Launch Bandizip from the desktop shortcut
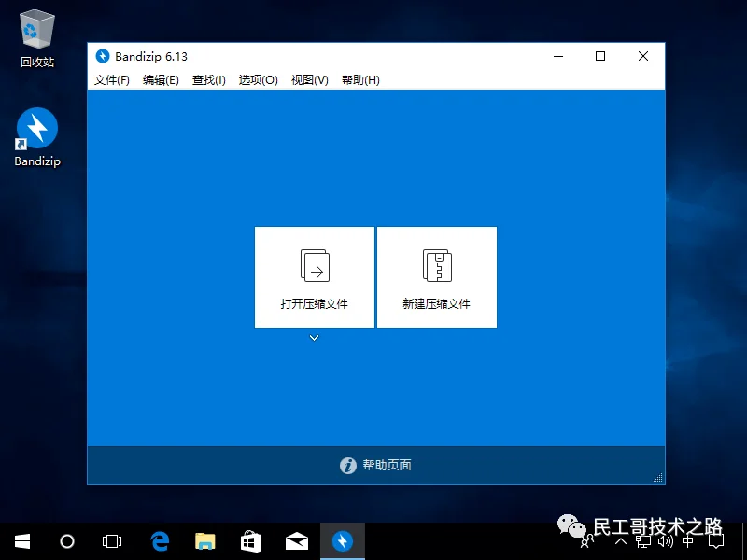The height and width of the screenshot is (560, 747). [x=35, y=131]
